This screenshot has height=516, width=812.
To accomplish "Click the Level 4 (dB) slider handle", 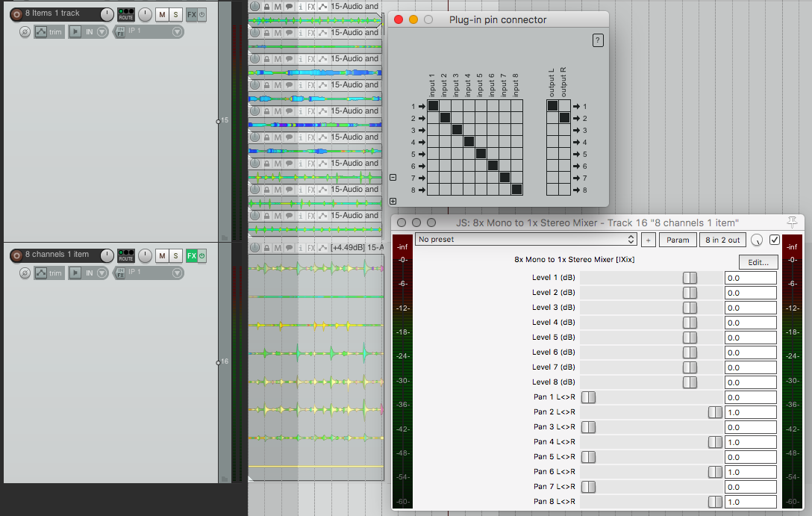I will tap(690, 323).
